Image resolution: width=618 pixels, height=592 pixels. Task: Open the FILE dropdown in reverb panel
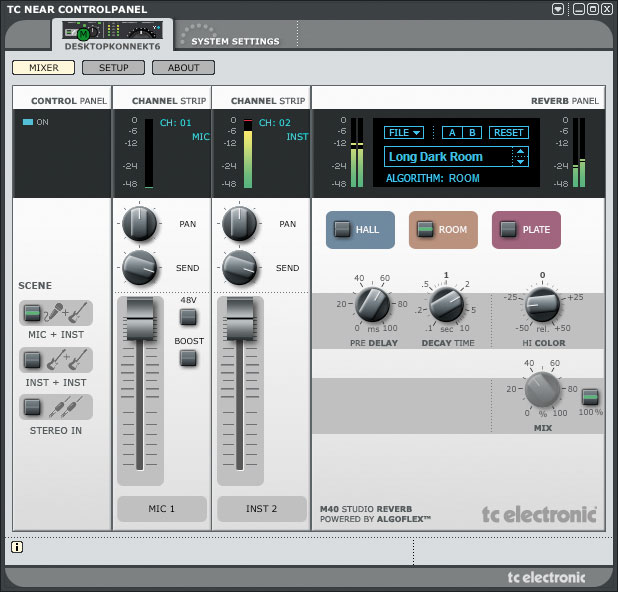pos(404,132)
